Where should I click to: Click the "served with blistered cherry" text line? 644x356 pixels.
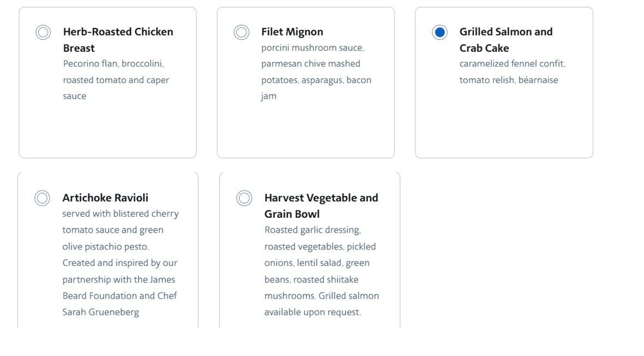(x=120, y=213)
